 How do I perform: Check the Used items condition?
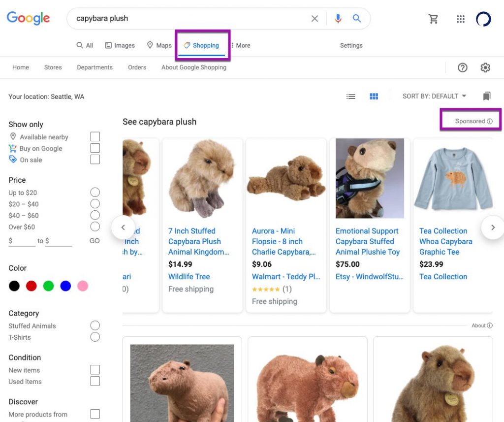[x=95, y=381]
